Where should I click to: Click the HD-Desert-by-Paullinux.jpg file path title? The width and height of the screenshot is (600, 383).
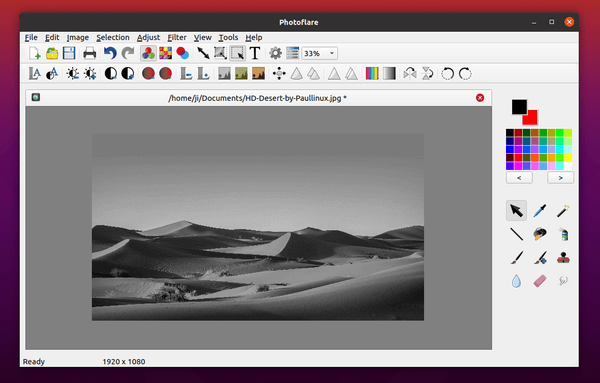(257, 98)
